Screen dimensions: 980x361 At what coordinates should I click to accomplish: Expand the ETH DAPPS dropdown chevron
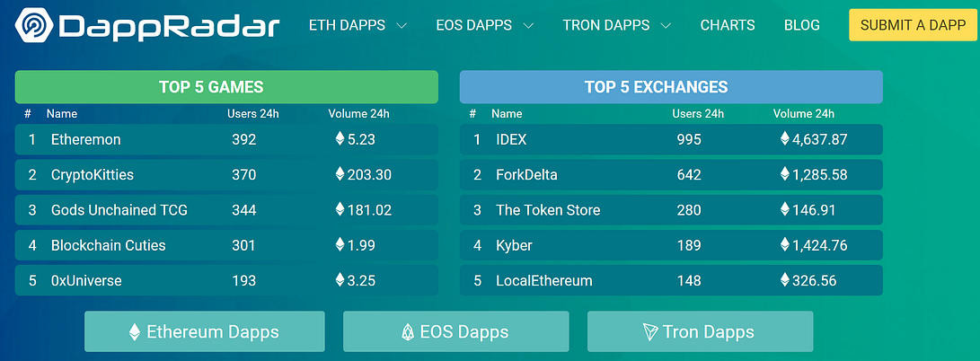click(x=402, y=26)
